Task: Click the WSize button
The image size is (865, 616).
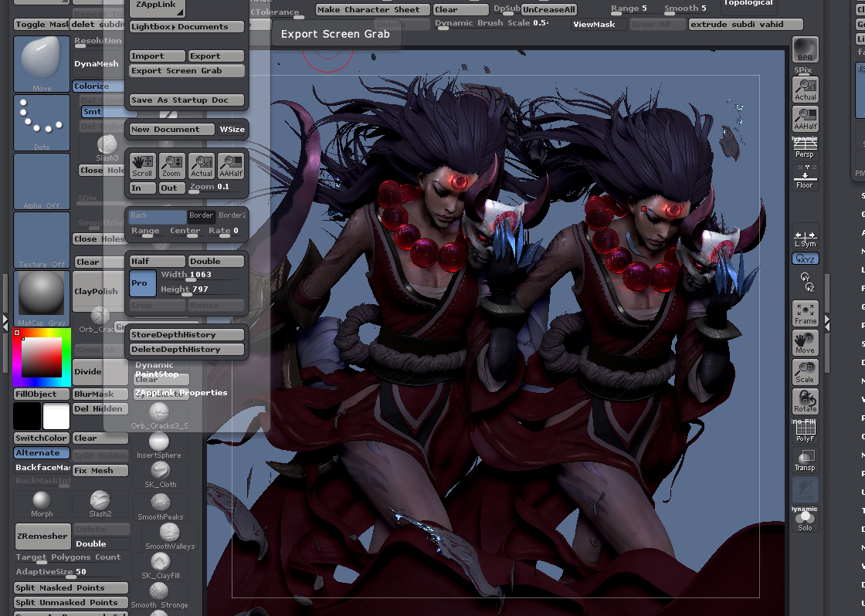Action: point(232,129)
